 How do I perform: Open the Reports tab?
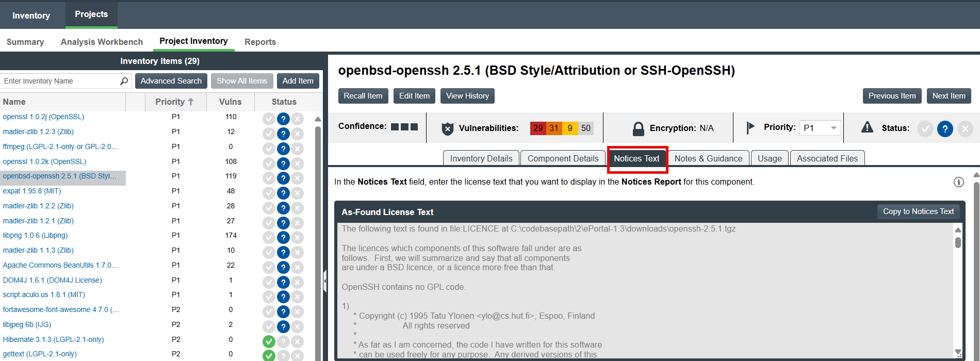tap(260, 42)
